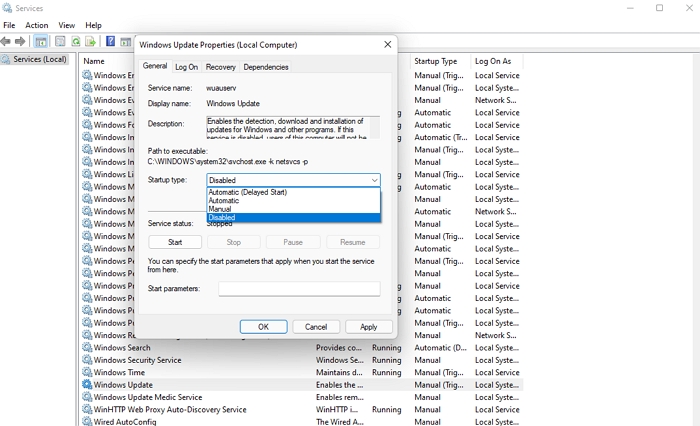Close the Windows Update Properties dialog
This screenshot has width=700, height=426.
pyautogui.click(x=388, y=45)
